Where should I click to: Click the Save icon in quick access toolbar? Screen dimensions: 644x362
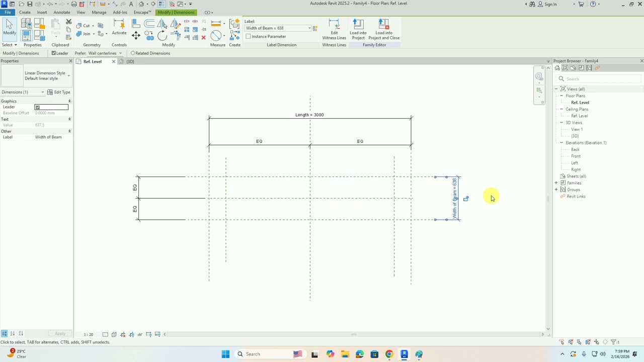[30, 4]
